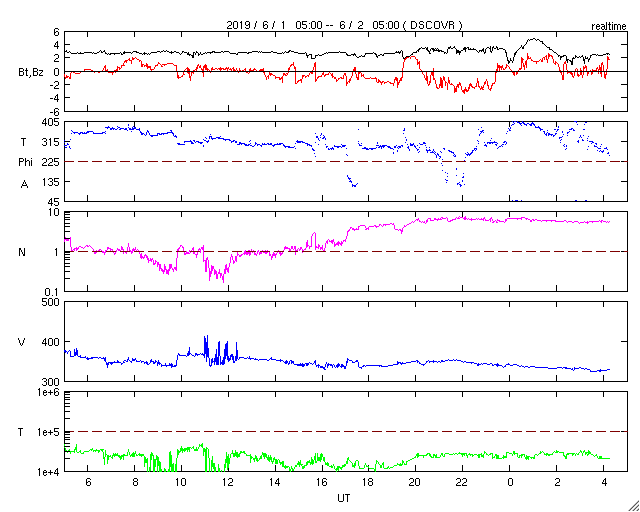640x512 pixels.
Task: Click the 'Bt,Bz' axis label
Action: pos(31,74)
